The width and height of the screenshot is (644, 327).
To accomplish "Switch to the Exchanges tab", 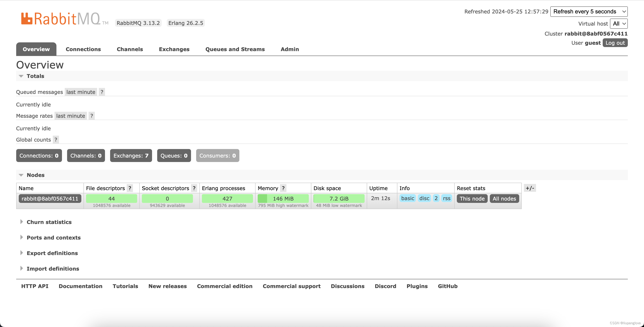I will (174, 49).
